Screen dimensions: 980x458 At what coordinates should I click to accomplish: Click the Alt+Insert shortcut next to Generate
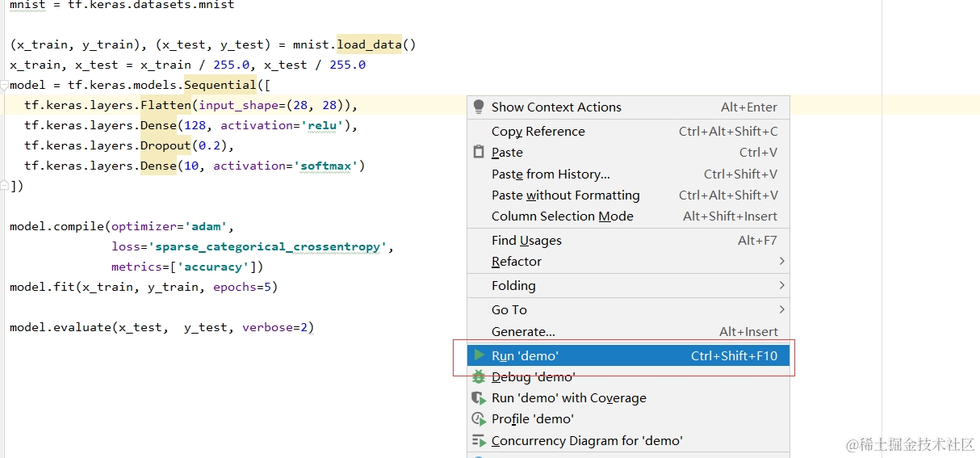[x=748, y=331]
